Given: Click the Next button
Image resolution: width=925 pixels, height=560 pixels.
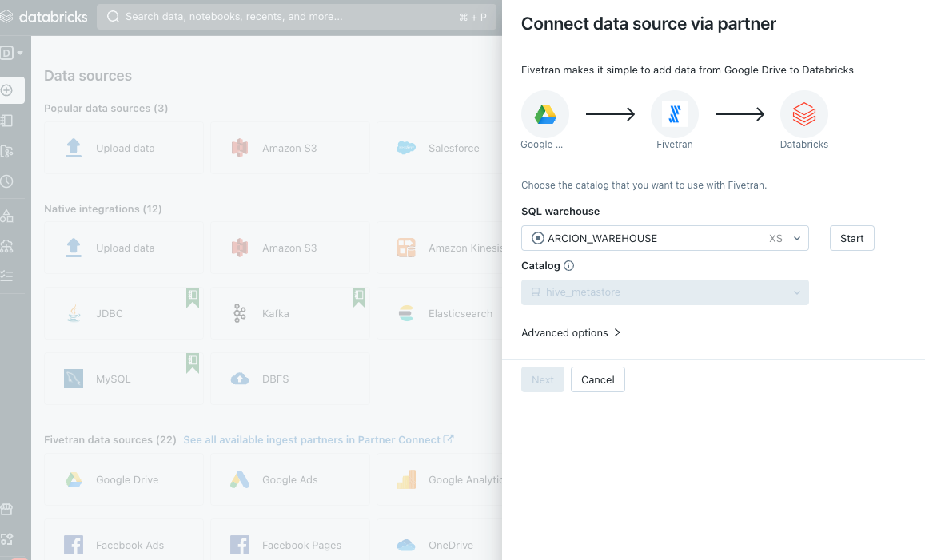Looking at the screenshot, I should coord(543,379).
